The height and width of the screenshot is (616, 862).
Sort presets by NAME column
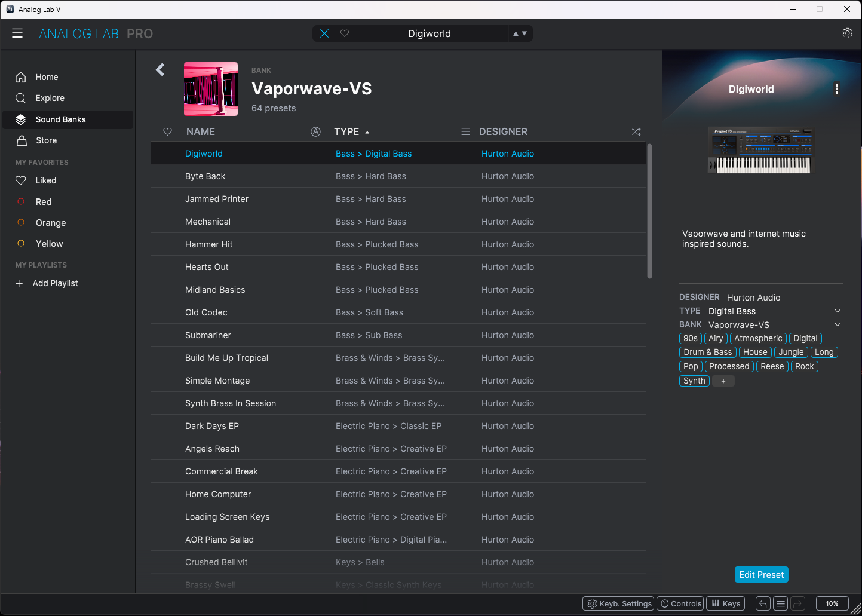point(201,131)
